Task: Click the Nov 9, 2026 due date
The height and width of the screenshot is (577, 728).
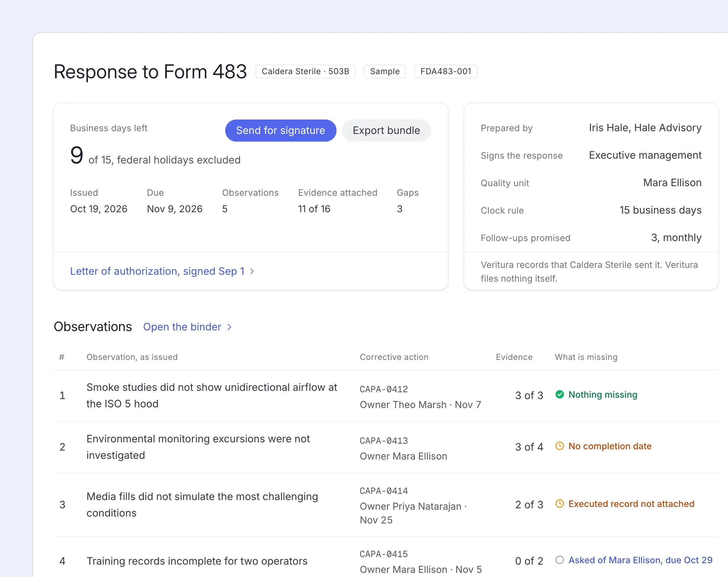Action: click(x=175, y=209)
